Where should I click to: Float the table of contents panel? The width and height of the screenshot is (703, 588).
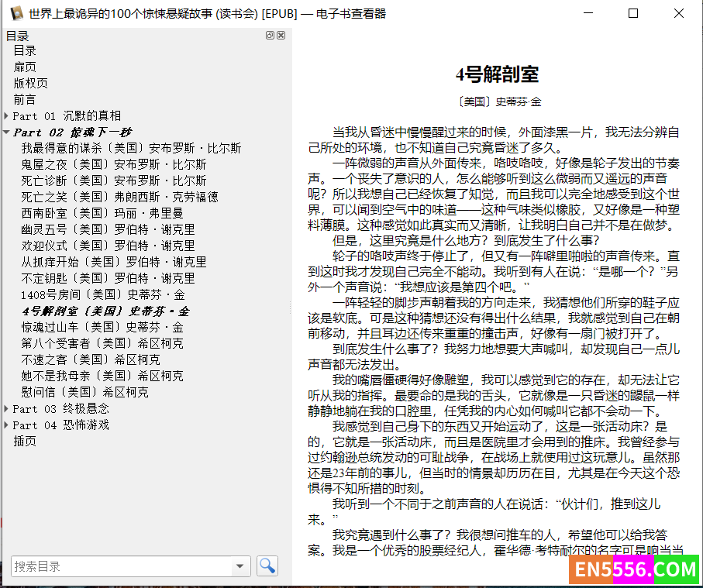tap(270, 36)
